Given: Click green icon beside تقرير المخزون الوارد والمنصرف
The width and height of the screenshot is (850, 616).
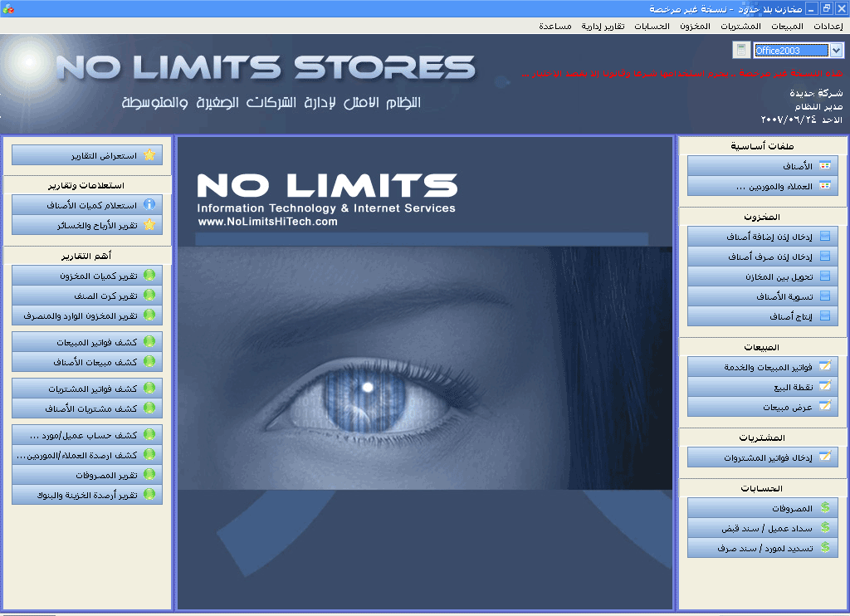Looking at the screenshot, I should [149, 315].
